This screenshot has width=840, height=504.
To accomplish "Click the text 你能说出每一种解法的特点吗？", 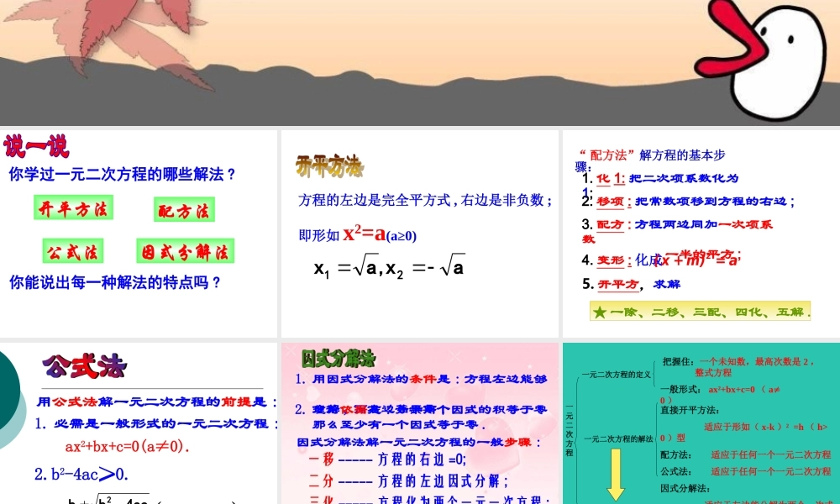I will pyautogui.click(x=115, y=282).
